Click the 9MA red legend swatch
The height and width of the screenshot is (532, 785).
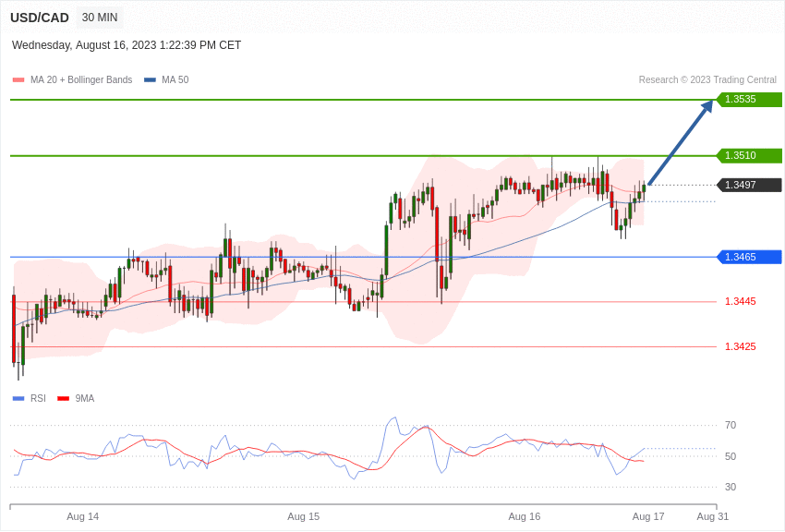click(63, 399)
